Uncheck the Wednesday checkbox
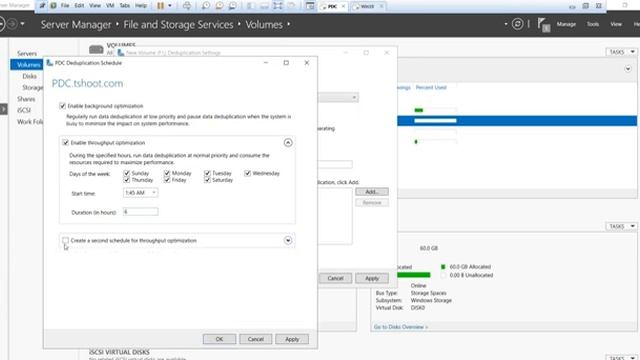The image size is (640, 360). pos(248,173)
